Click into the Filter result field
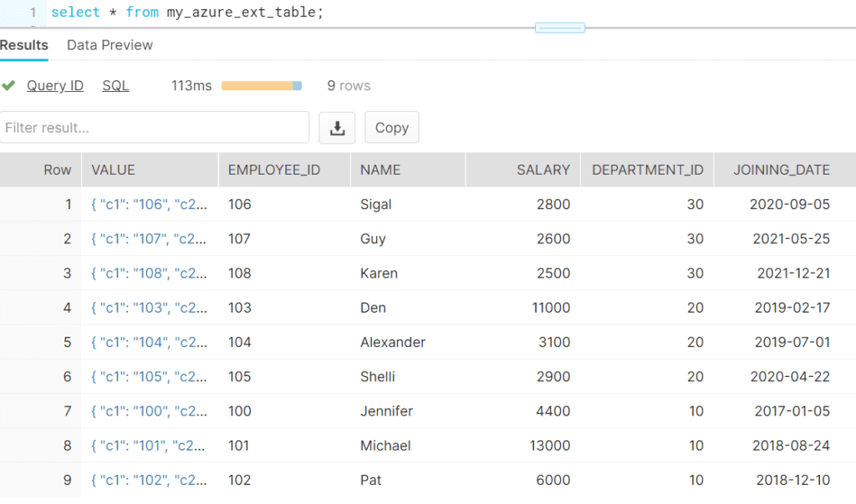 tap(155, 128)
